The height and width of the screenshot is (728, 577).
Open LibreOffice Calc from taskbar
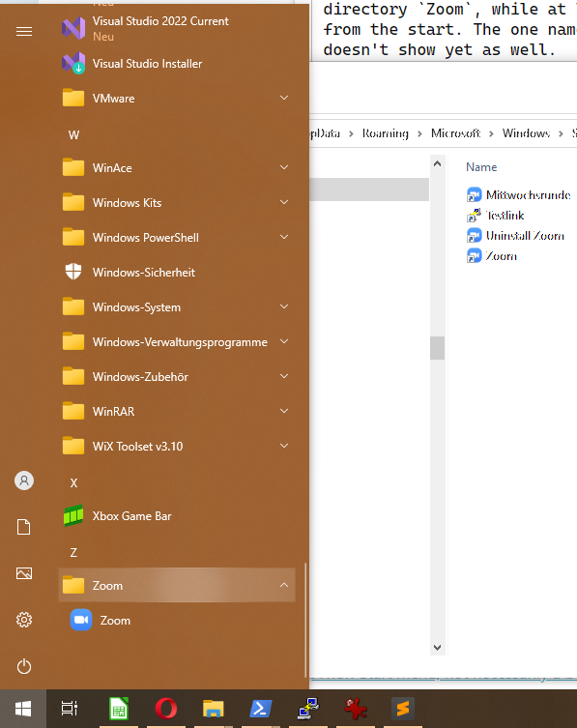tap(118, 709)
